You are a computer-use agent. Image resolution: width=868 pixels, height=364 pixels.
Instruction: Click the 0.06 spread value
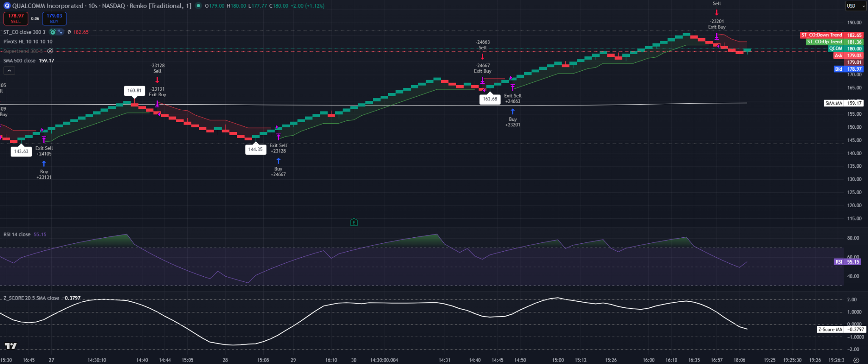pyautogui.click(x=35, y=19)
